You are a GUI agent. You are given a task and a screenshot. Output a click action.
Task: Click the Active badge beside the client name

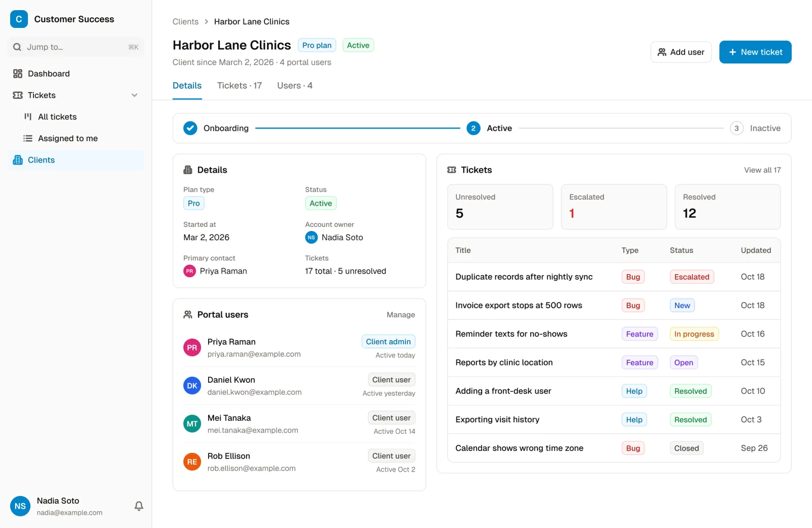click(x=358, y=45)
